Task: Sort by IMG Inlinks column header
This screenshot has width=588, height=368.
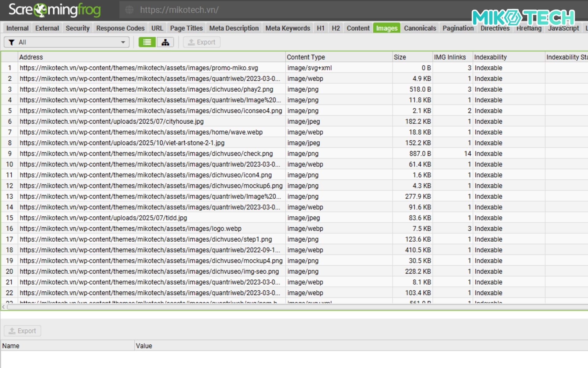Action: 449,57
